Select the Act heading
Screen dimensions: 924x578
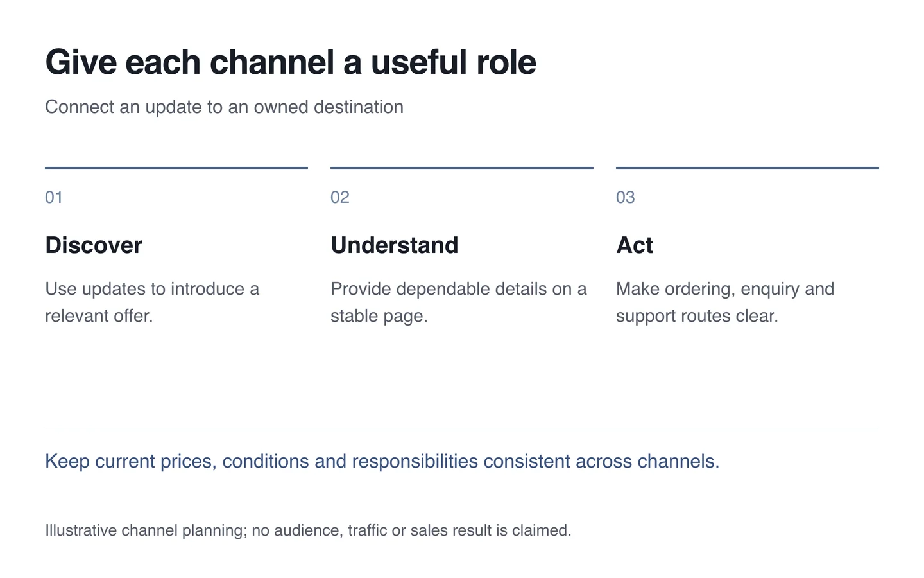tap(635, 245)
